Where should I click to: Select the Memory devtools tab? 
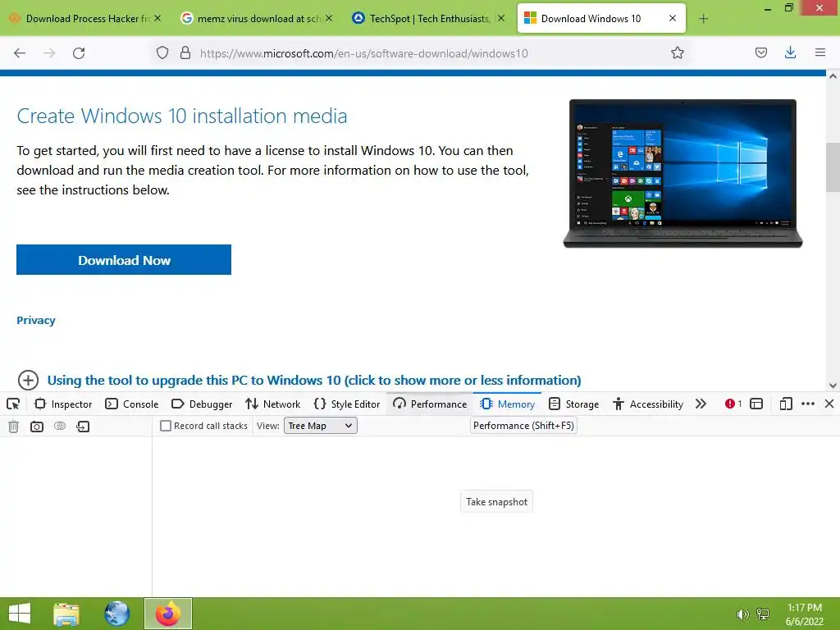click(508, 404)
